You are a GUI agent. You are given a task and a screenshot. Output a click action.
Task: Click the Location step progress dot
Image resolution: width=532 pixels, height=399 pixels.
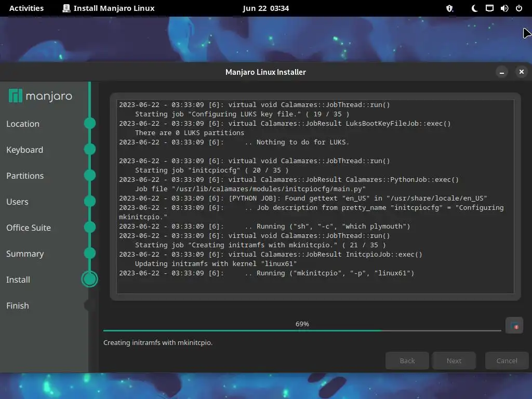89,123
